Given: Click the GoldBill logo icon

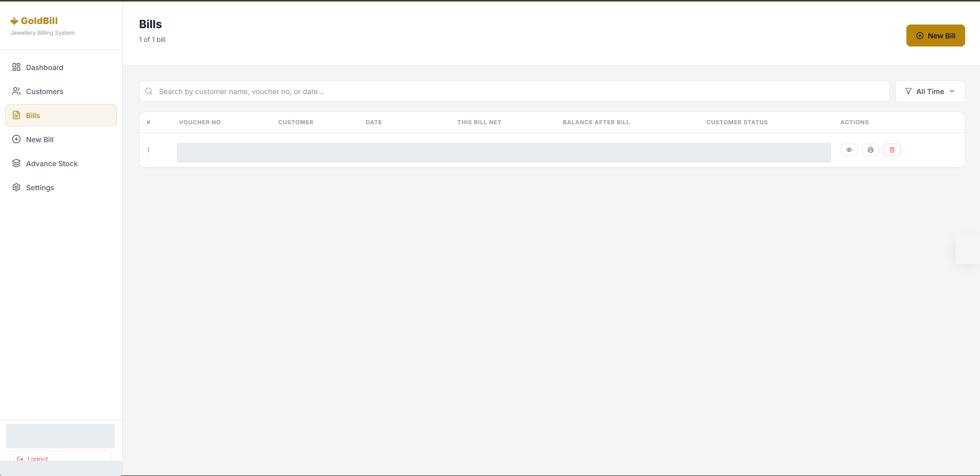Looking at the screenshot, I should pos(14,21).
